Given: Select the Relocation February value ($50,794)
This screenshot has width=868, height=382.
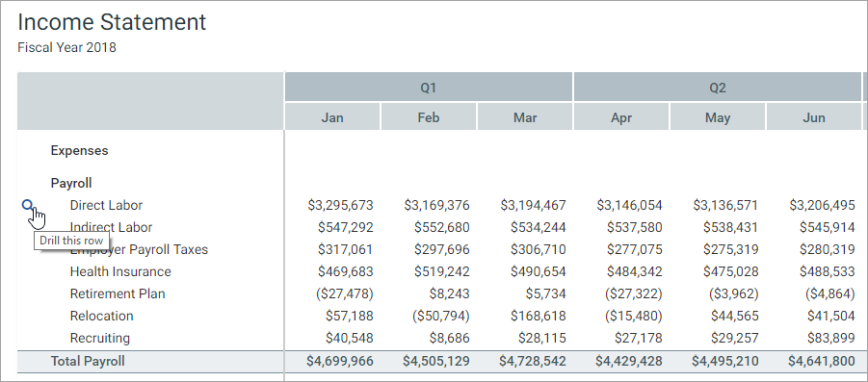Looking at the screenshot, I should click(440, 316).
